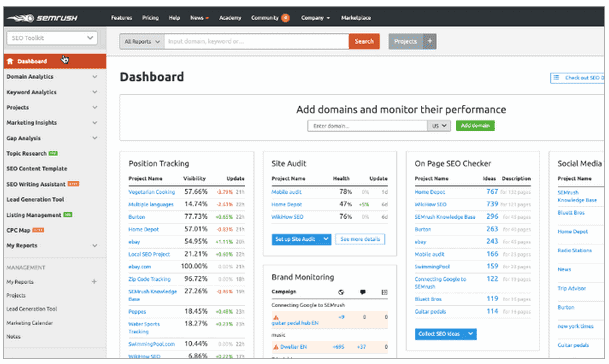Click the new badge beside Listing Management
Image resolution: width=609 pixels, height=364 pixels.
click(x=68, y=214)
